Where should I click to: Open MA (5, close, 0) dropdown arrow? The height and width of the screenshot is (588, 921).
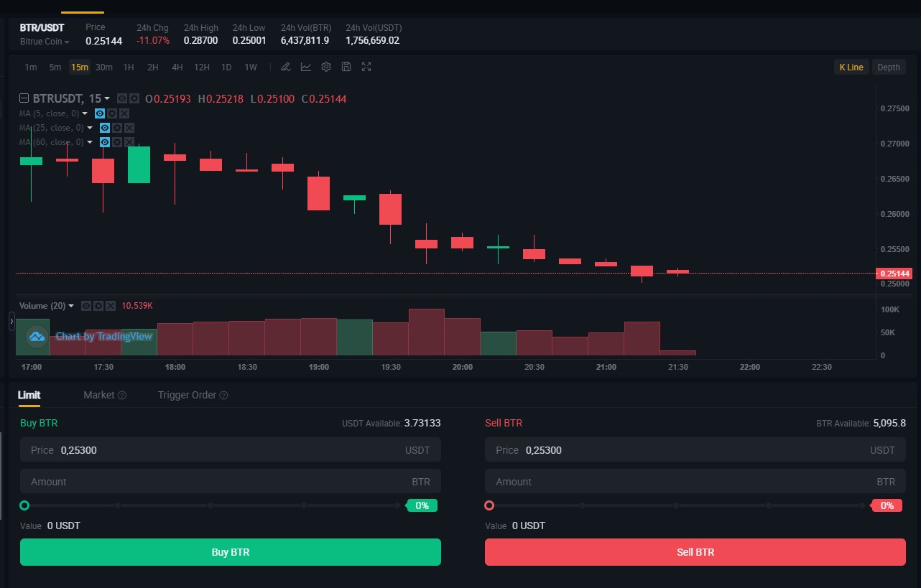pyautogui.click(x=85, y=113)
